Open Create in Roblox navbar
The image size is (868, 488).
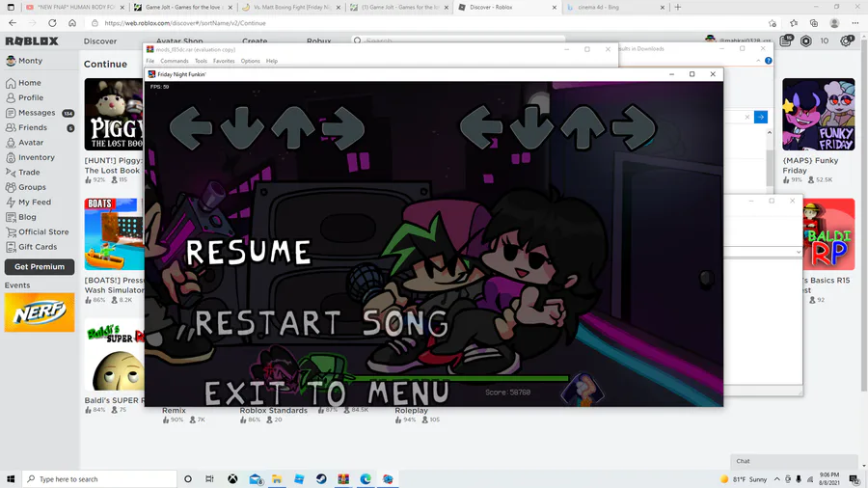pos(255,41)
